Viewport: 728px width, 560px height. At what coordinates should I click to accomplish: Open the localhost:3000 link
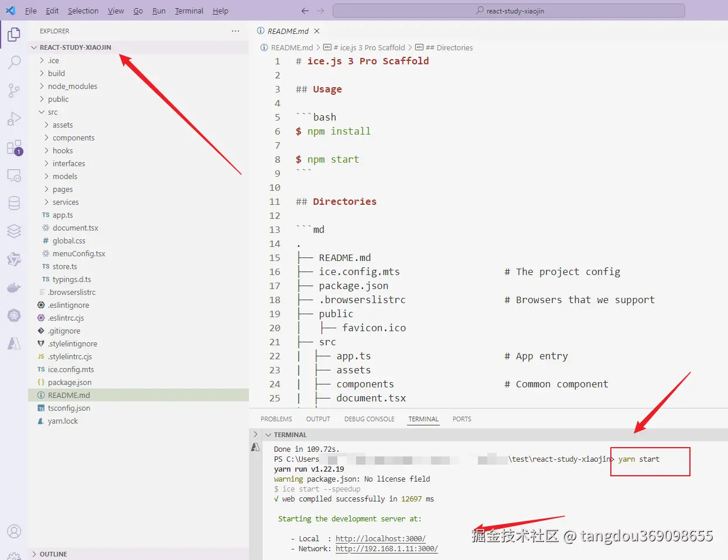click(x=381, y=538)
